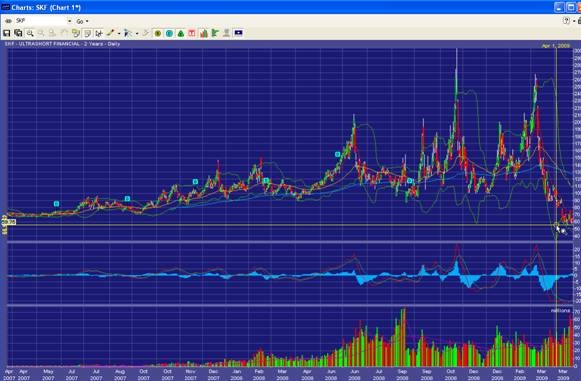
Task: Open the dropdown arrow beside help icon
Action: 574,21
